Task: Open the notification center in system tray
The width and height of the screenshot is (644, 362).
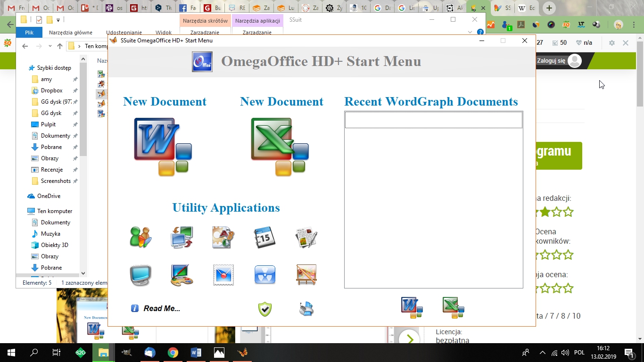Action: point(629,353)
